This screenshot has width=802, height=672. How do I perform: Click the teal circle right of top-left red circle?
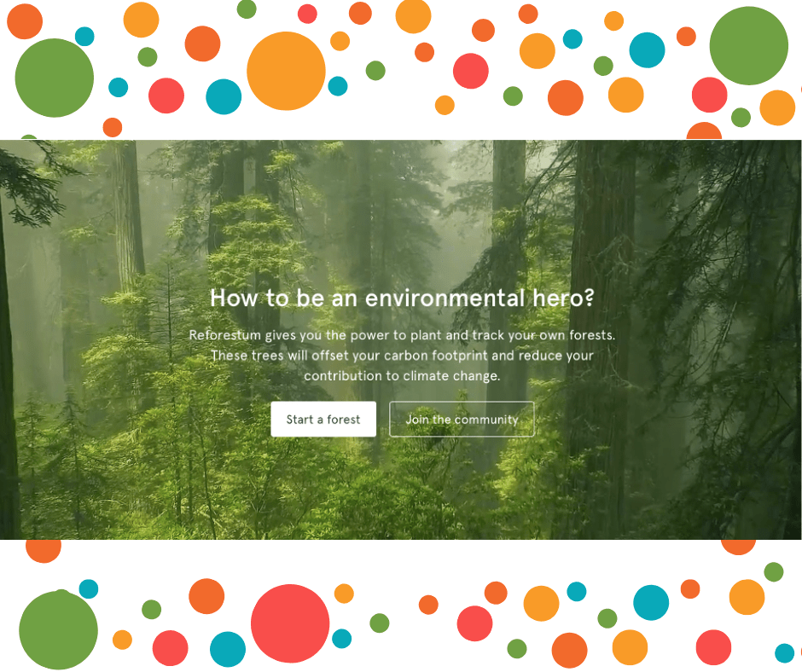coord(224,96)
